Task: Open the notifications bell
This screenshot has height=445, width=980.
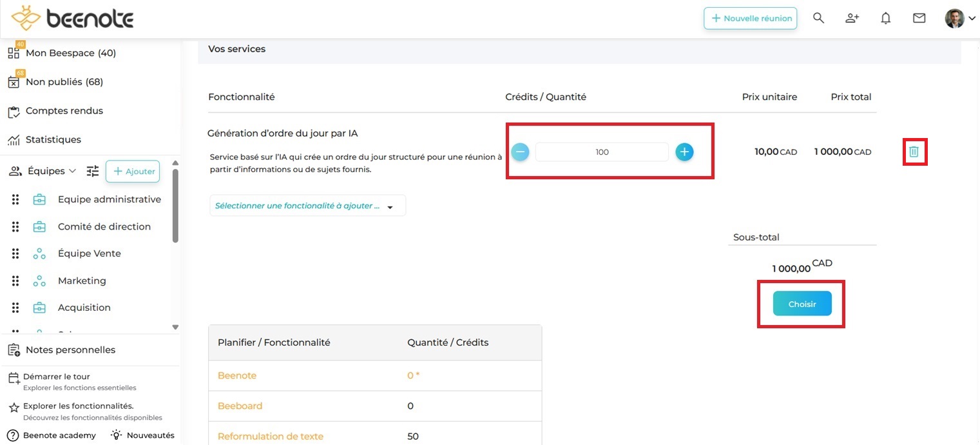Action: (x=886, y=18)
